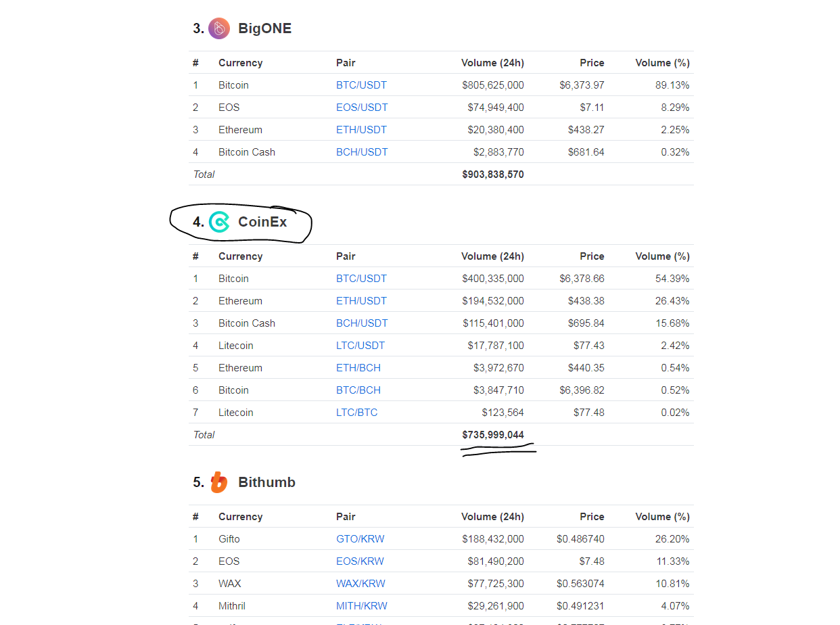
Task: Click the WAX/KRW pair link
Action: (361, 584)
